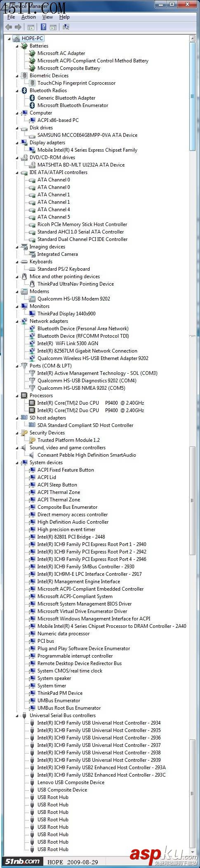Open the Help menu
Screen dimensions: 200x868
[x=64, y=17]
